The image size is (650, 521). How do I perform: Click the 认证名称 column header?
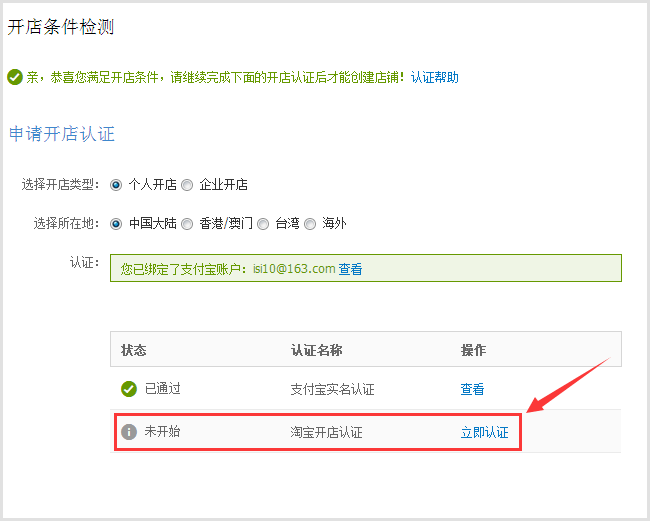[316, 350]
